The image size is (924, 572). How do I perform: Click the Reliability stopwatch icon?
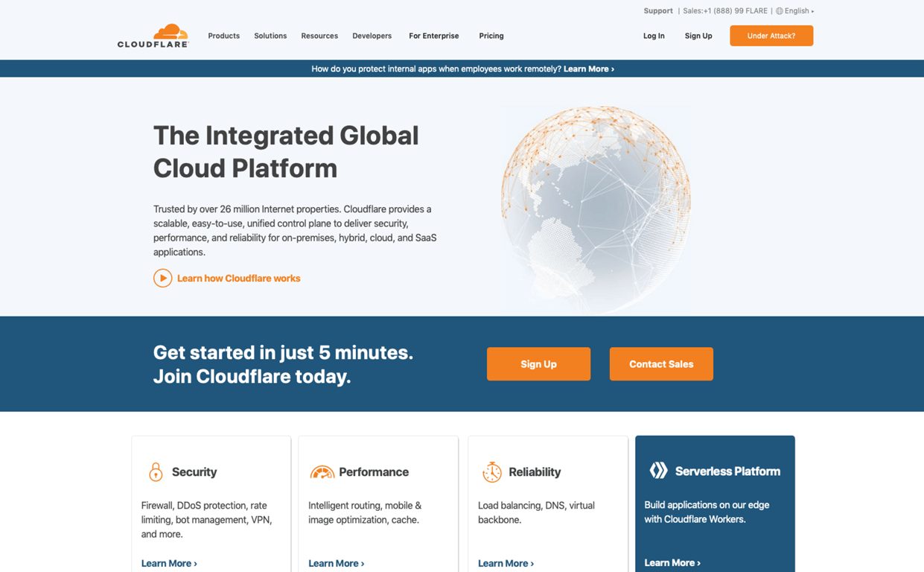coord(491,471)
